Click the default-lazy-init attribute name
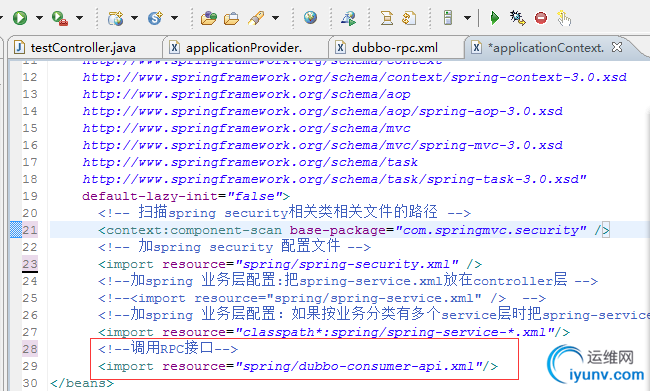 150,196
